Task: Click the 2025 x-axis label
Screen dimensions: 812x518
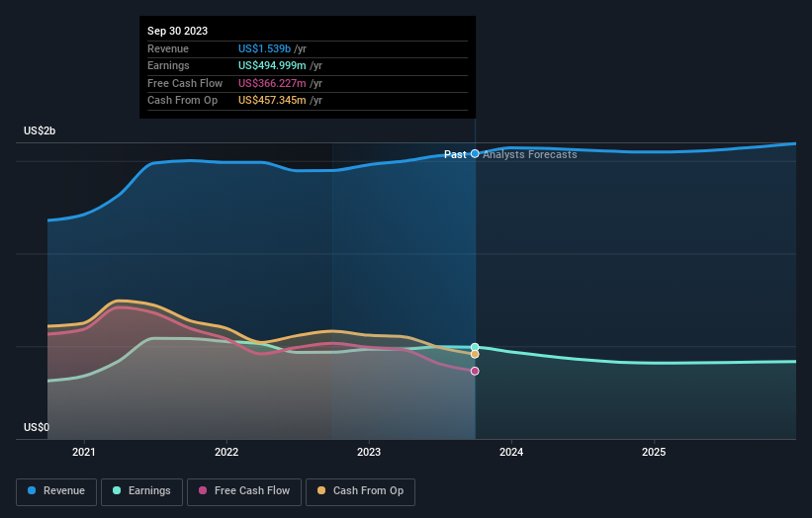Action: pos(654,453)
